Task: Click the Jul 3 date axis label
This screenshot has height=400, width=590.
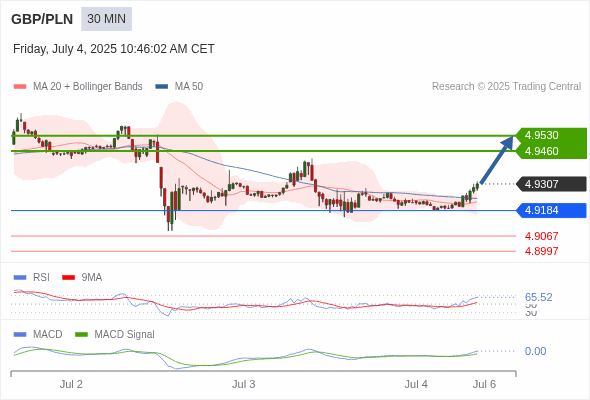Action: 243,384
